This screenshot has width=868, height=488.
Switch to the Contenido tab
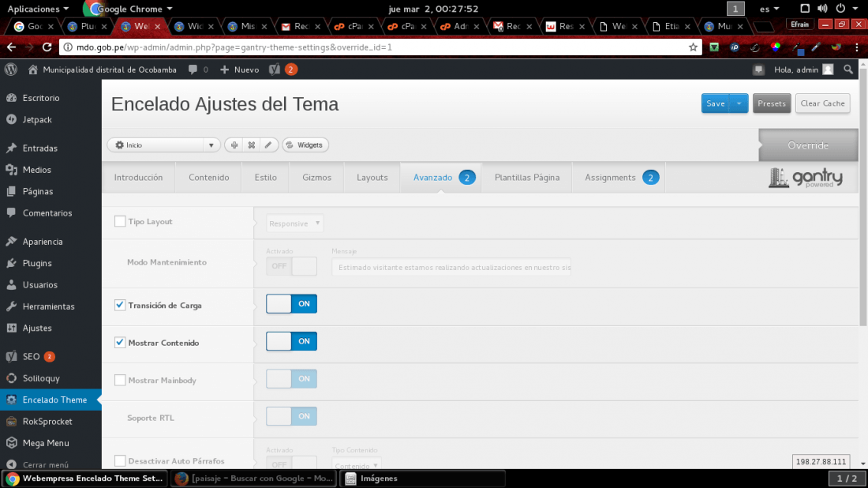208,177
